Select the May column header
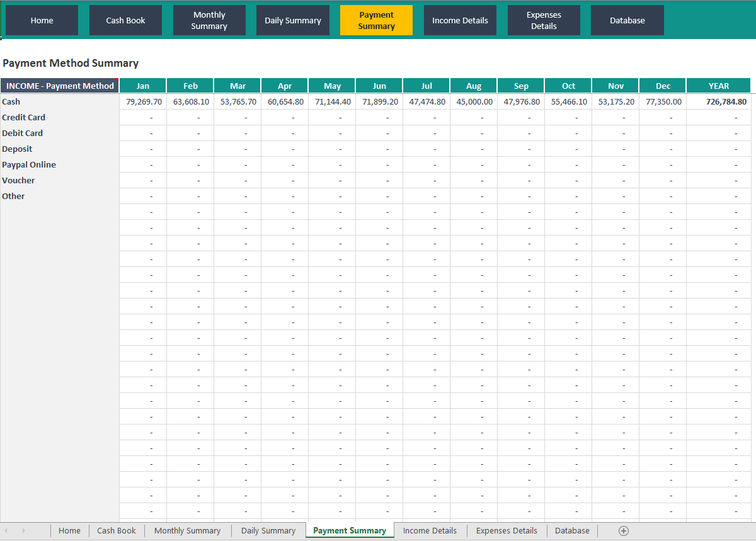 tap(332, 86)
